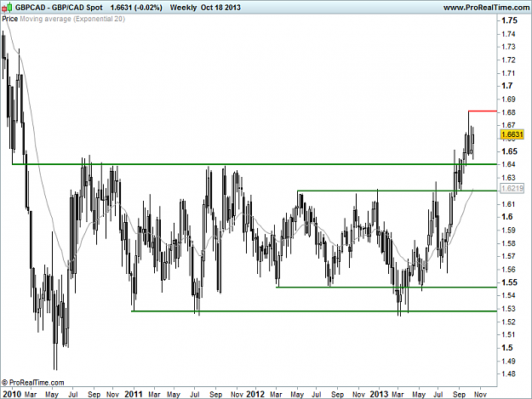The width and height of the screenshot is (532, 399).
Task: Click the yellow 1.6631 current price tag
Action: pyautogui.click(x=512, y=134)
